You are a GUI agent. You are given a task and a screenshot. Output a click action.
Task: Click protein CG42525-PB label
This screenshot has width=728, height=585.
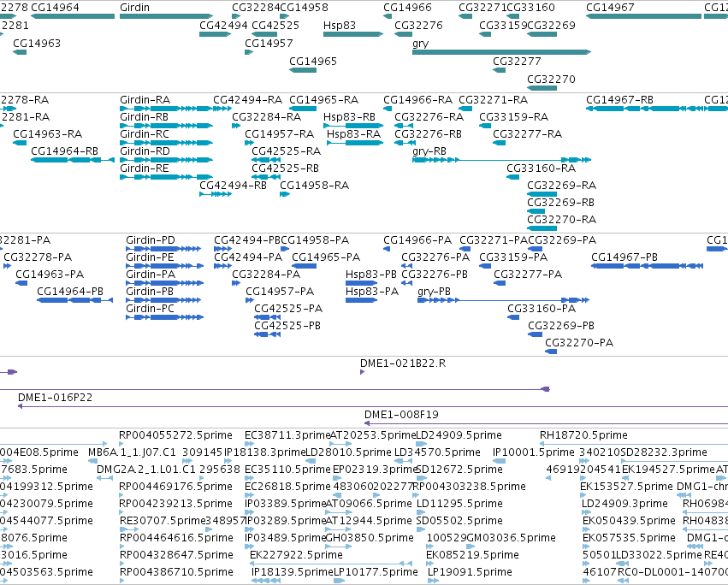pyautogui.click(x=287, y=326)
